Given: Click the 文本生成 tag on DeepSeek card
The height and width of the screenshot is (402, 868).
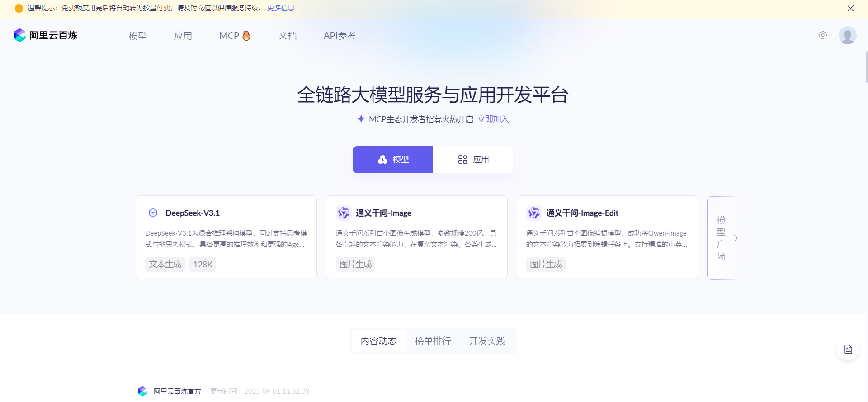Looking at the screenshot, I should pos(165,265).
